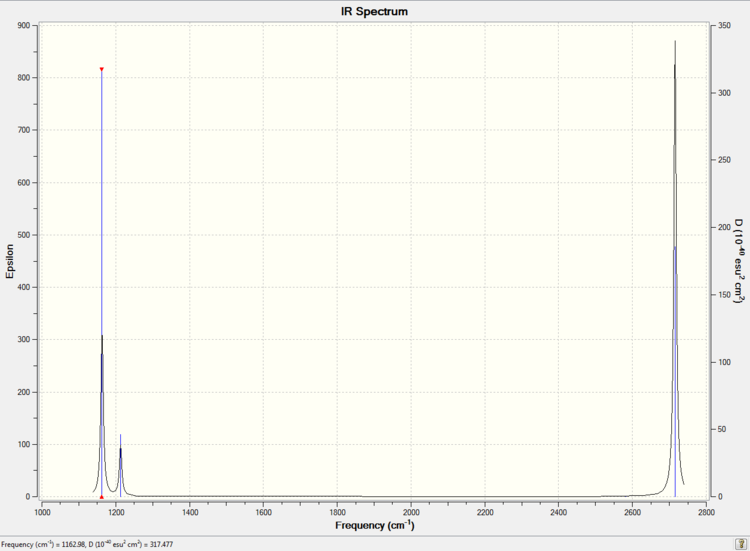Click the 'Frequency (cm-1)' x-axis label

coord(375,525)
